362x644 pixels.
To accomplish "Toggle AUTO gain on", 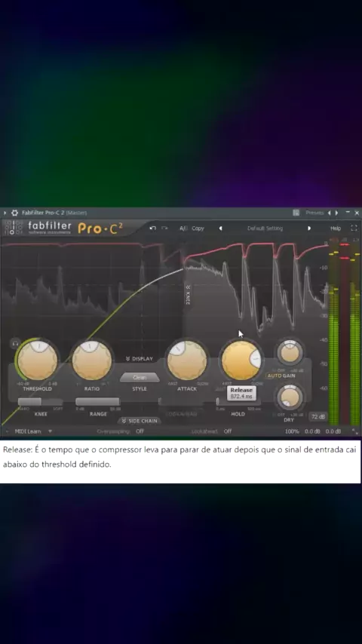I will coord(274,376).
